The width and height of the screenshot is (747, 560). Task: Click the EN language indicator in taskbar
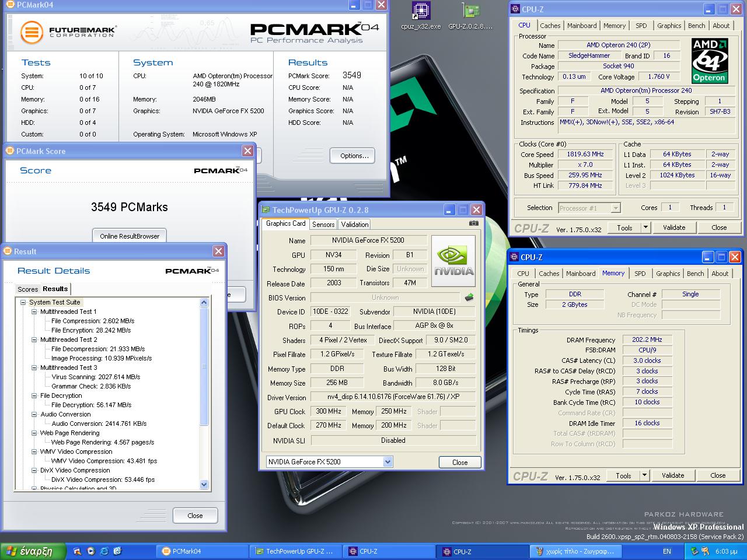click(x=666, y=551)
